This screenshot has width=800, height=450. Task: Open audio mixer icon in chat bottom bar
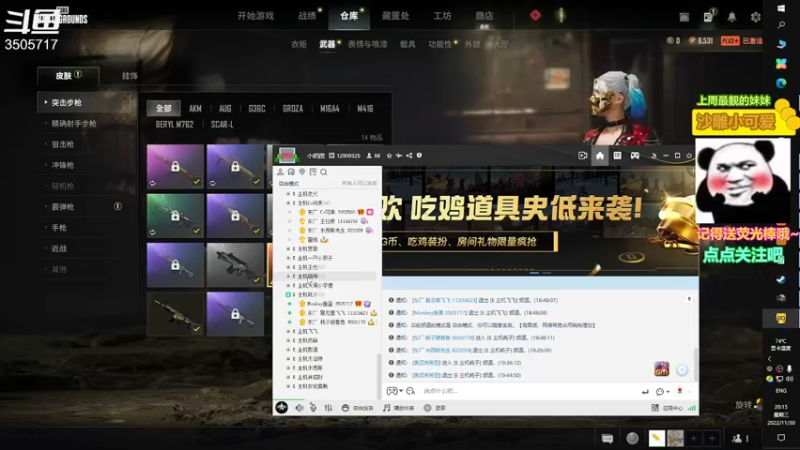pos(328,408)
